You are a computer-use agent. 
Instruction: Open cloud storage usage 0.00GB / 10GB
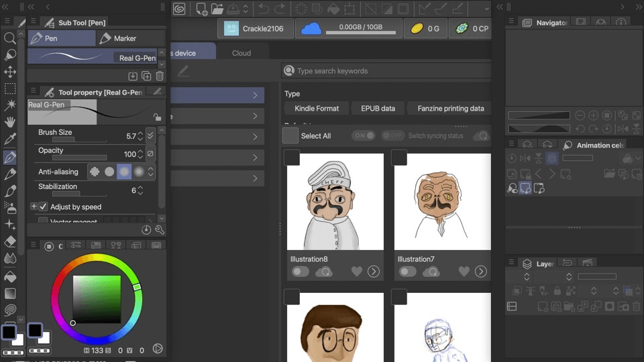pos(349,28)
